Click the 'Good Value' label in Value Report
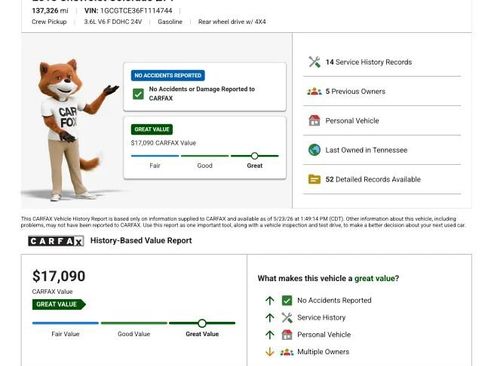Image resolution: width=488 pixels, height=366 pixels. tap(134, 334)
